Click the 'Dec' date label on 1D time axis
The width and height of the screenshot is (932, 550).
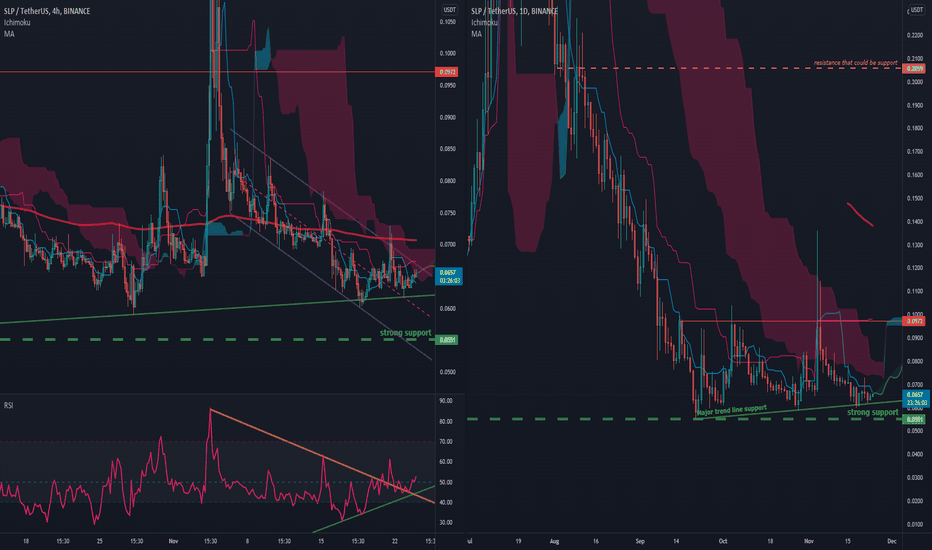(892, 541)
